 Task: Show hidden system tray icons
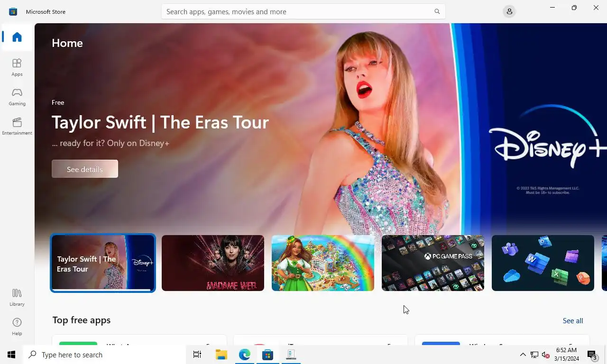tap(523, 355)
